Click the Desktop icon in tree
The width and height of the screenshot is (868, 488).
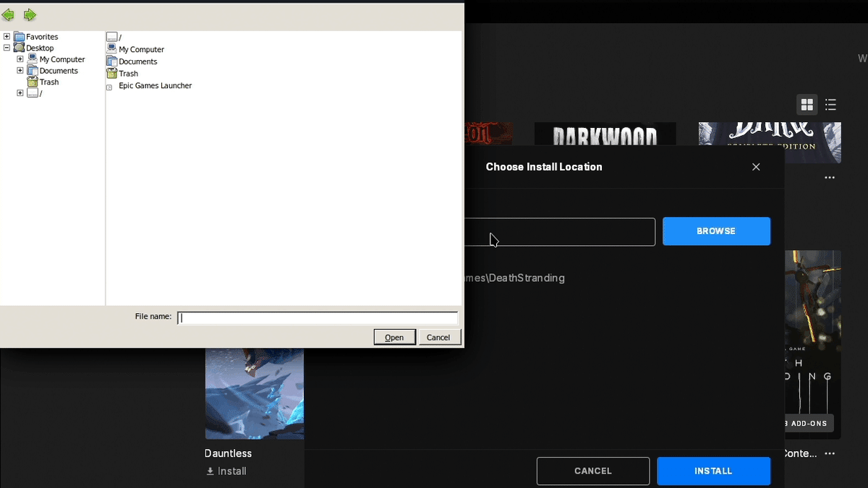(x=19, y=48)
